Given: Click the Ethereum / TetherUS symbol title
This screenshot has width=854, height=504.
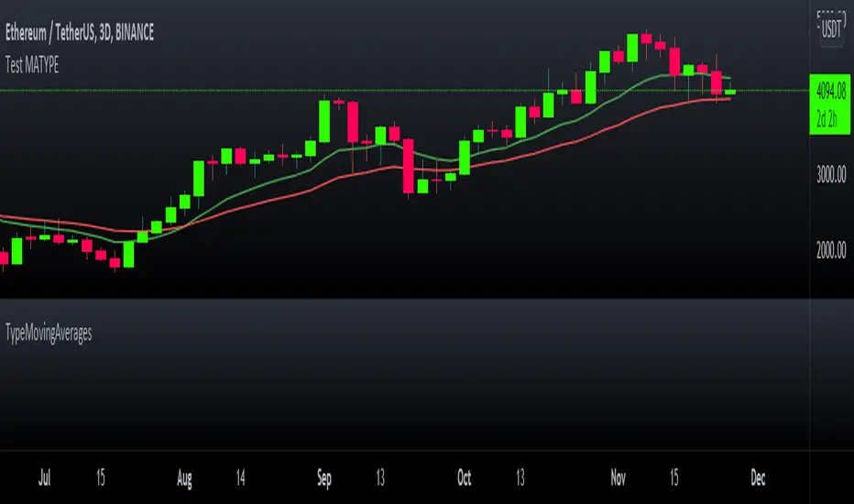Looking at the screenshot, I should (80, 33).
